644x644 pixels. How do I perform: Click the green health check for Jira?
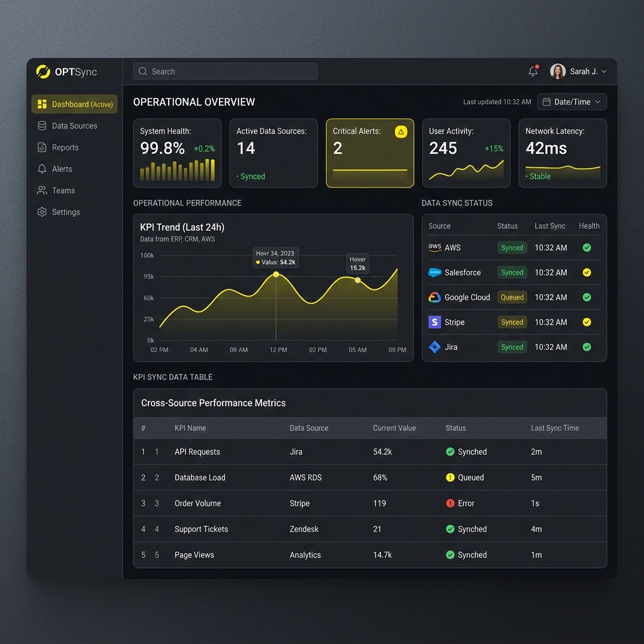tap(587, 347)
